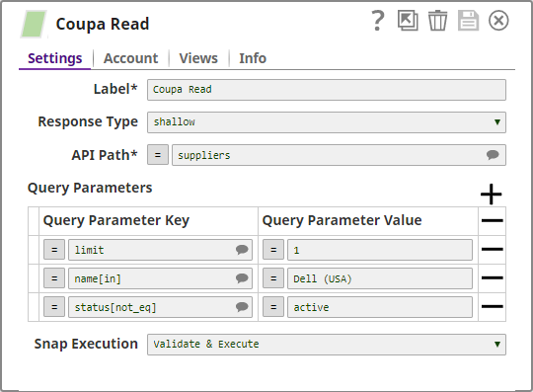Click the Query Parameters section label
The width and height of the screenshot is (533, 392).
coord(90,188)
